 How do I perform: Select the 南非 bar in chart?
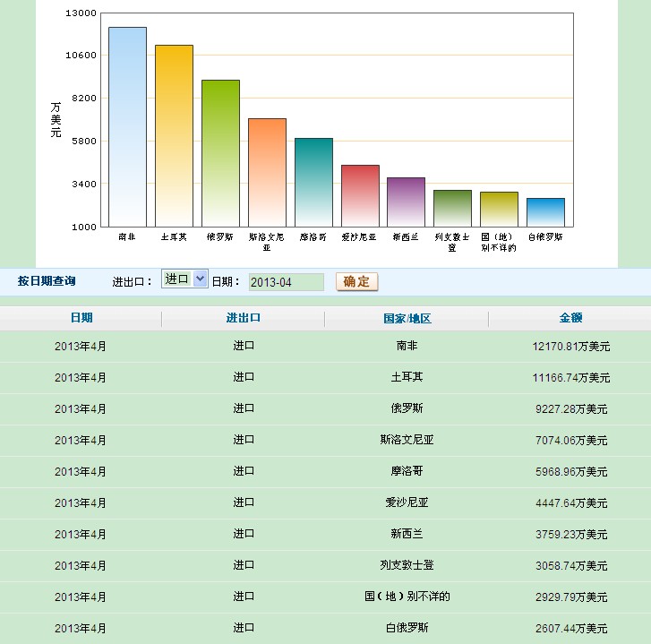pyautogui.click(x=127, y=127)
